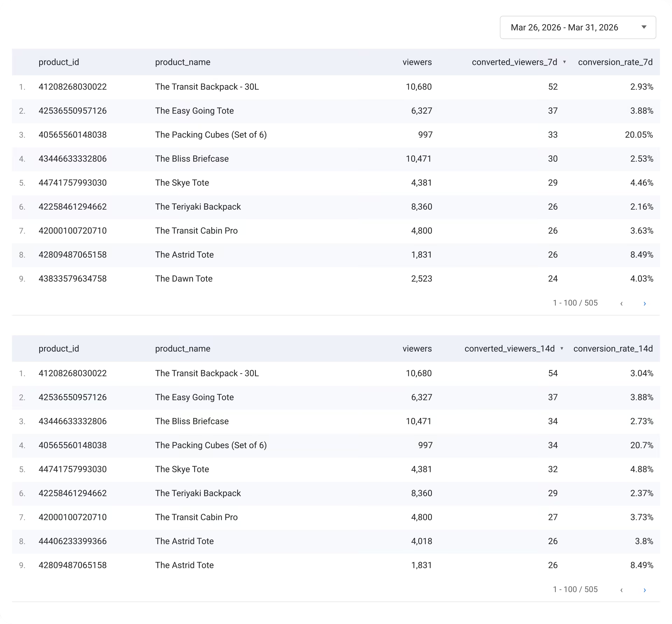Click the 2.73% conversion rate cell
This screenshot has width=672, height=624.
click(x=642, y=421)
